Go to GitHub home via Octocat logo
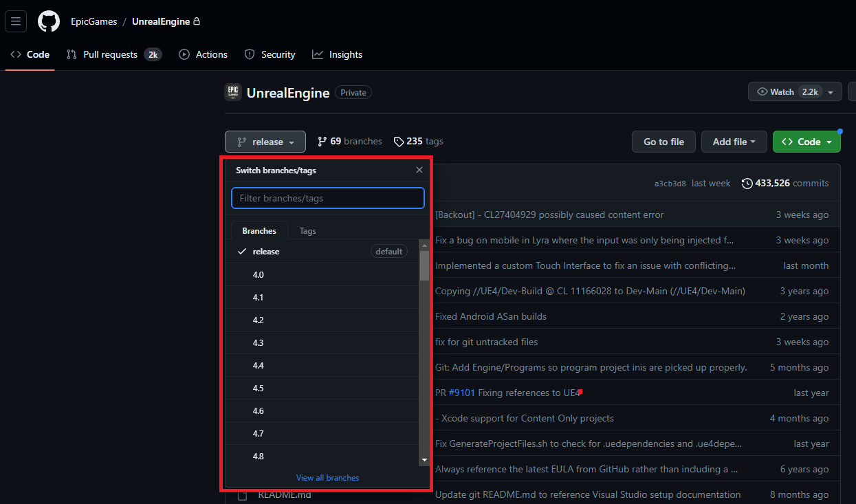Image resolution: width=856 pixels, height=504 pixels. click(x=49, y=21)
